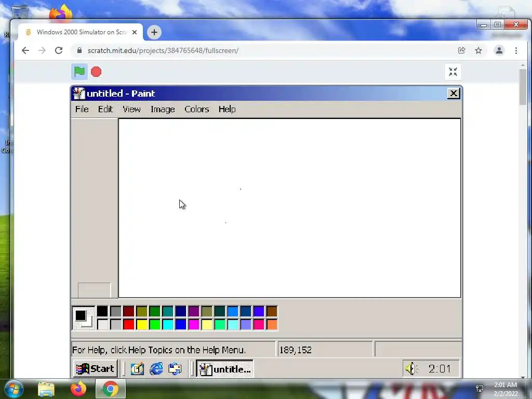The width and height of the screenshot is (532, 399).
Task: Open the View menu in Paint
Action: 131,109
